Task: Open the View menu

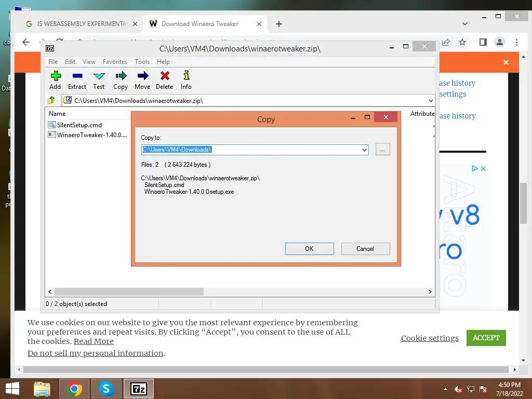Action: point(89,62)
